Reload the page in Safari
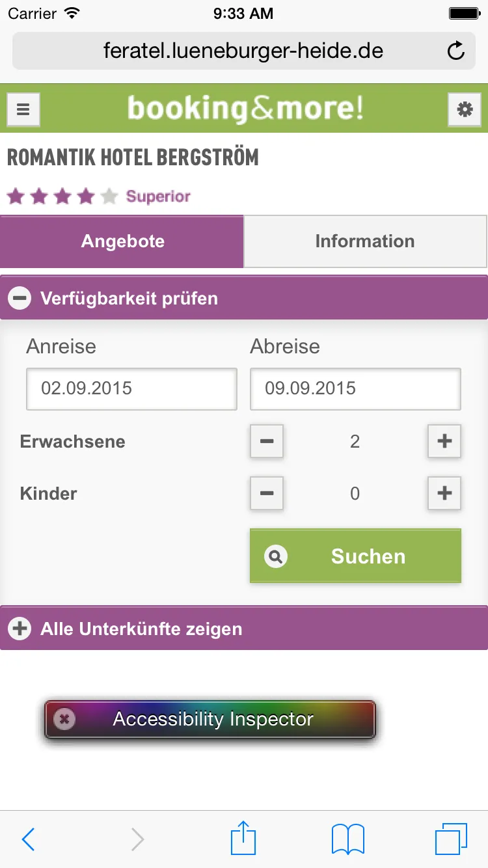 point(456,51)
